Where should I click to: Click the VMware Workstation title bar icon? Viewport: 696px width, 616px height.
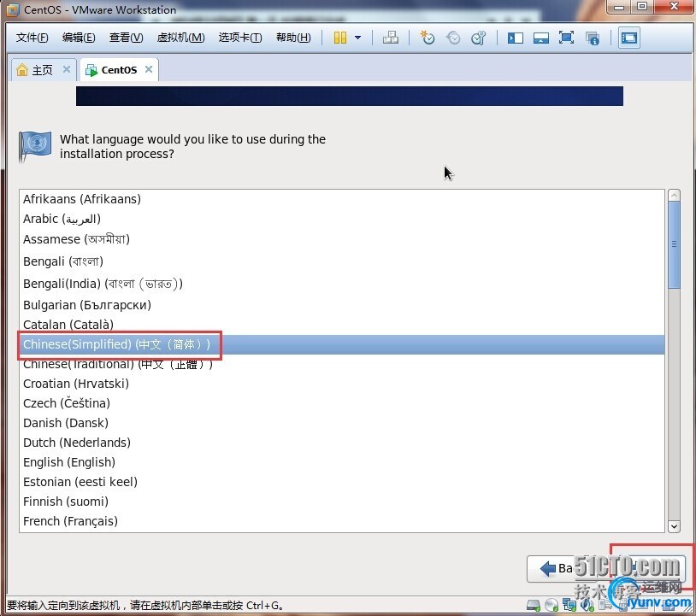coord(13,9)
